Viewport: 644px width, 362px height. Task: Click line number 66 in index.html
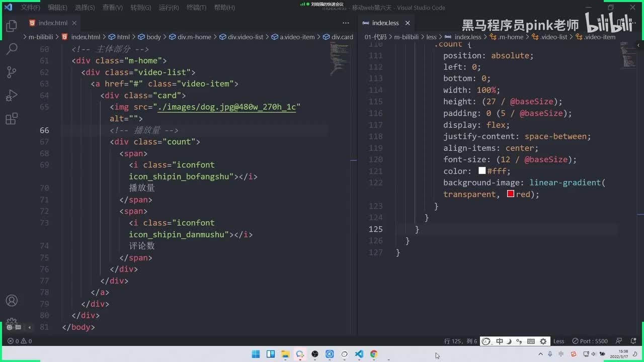44,130
